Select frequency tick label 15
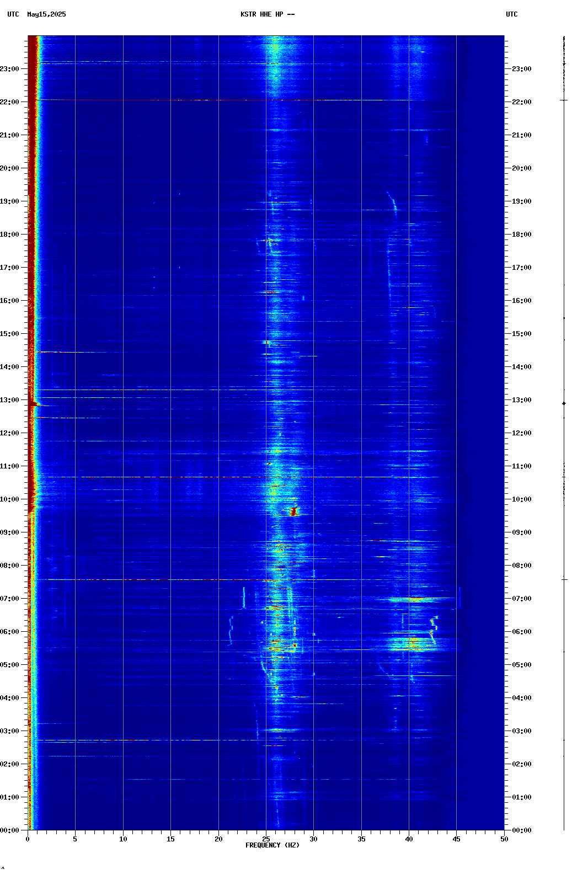This screenshot has width=588, height=874. 170,839
